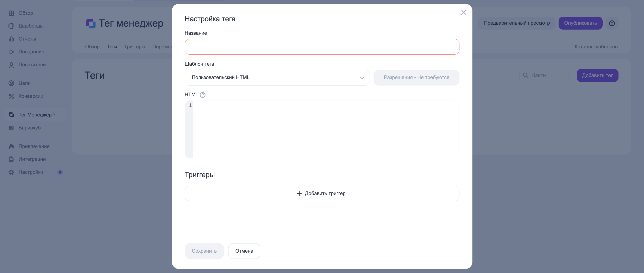The height and width of the screenshot is (273, 644).
Task: Click the Дашборды icon in sidebar
Action: pos(11,26)
